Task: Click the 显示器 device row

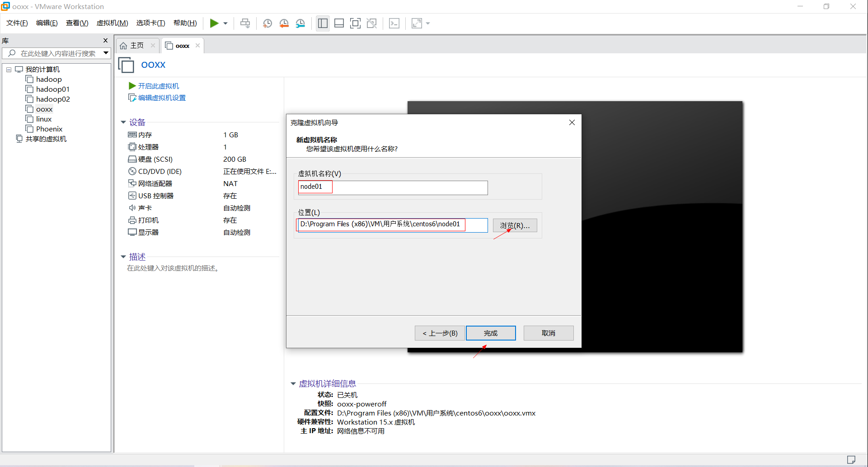Action: (202, 232)
